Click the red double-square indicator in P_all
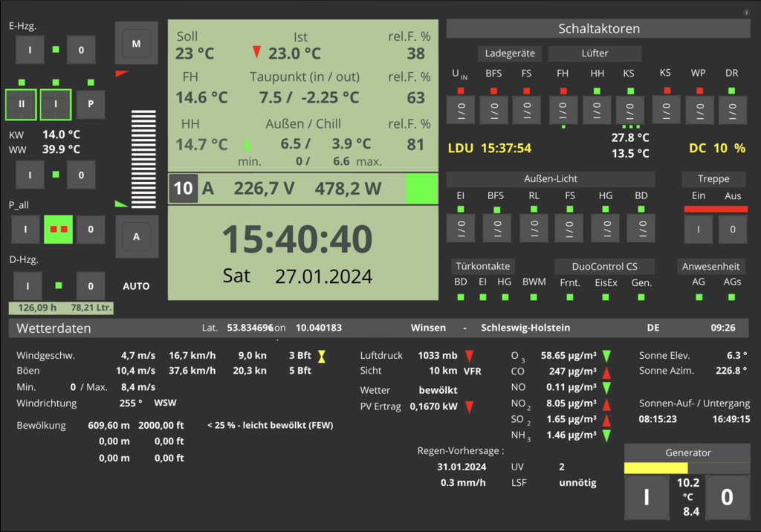 click(x=58, y=230)
